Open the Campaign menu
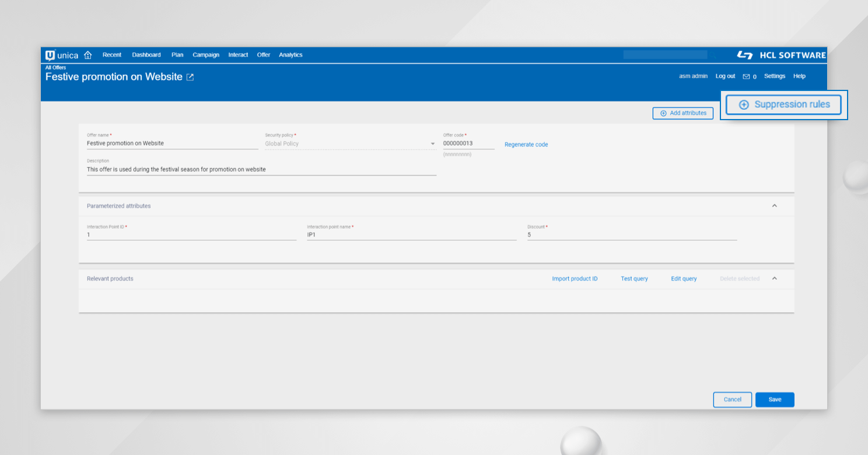Image resolution: width=868 pixels, height=455 pixels. point(205,54)
